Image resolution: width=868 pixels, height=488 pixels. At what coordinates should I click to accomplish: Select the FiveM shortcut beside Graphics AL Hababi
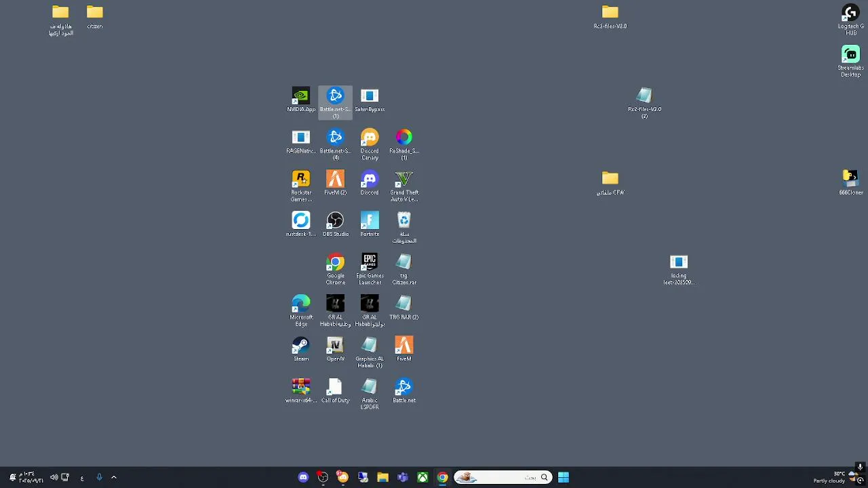click(404, 348)
